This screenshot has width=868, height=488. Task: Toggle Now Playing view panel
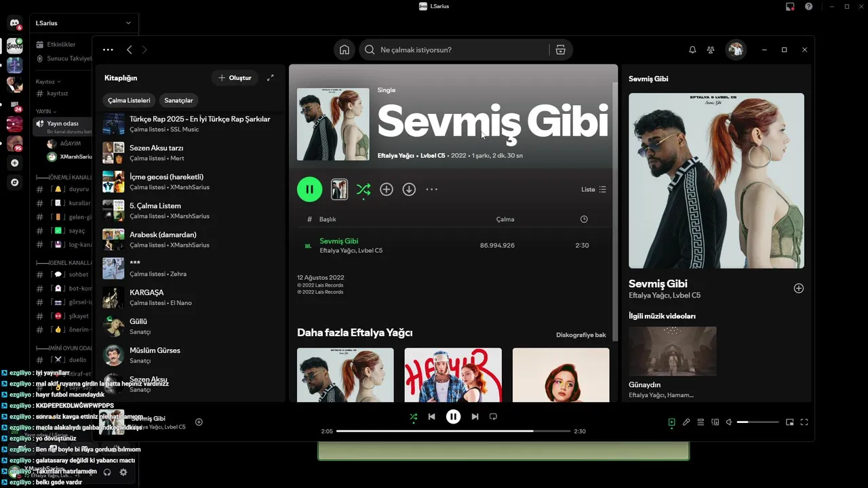click(671, 422)
